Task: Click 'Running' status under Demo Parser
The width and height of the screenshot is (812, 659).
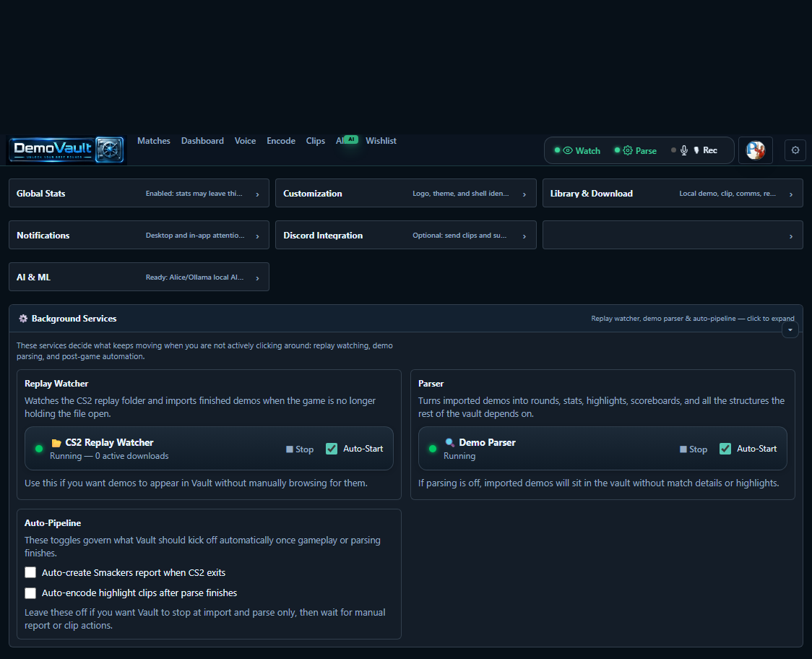Action: pos(459,456)
